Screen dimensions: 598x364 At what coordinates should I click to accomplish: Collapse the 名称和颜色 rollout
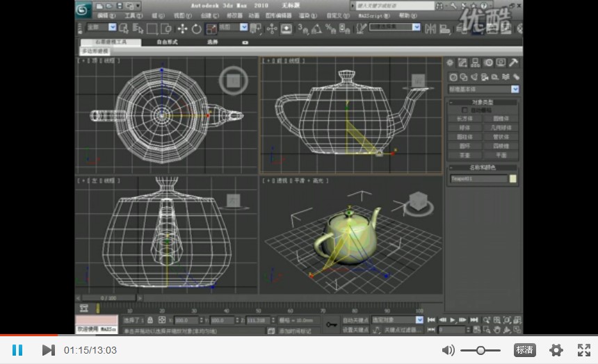[483, 167]
